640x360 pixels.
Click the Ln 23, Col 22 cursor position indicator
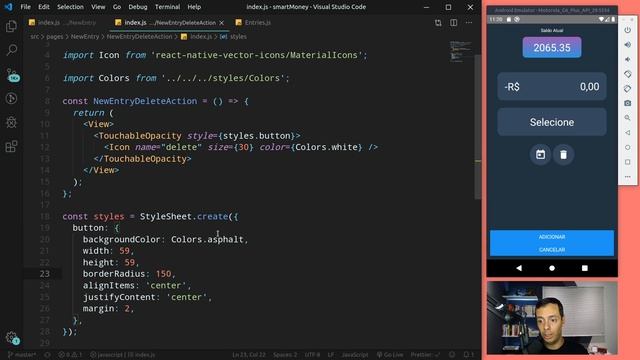click(249, 355)
